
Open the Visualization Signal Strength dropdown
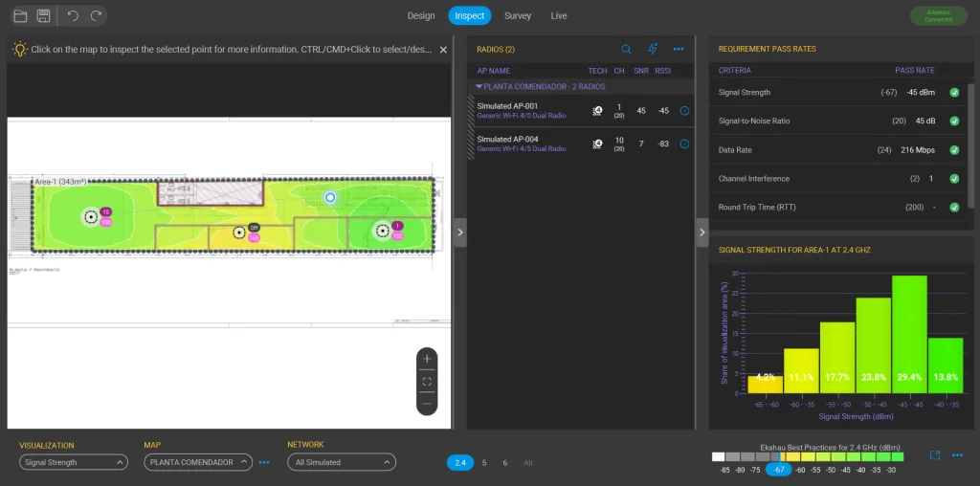point(73,462)
